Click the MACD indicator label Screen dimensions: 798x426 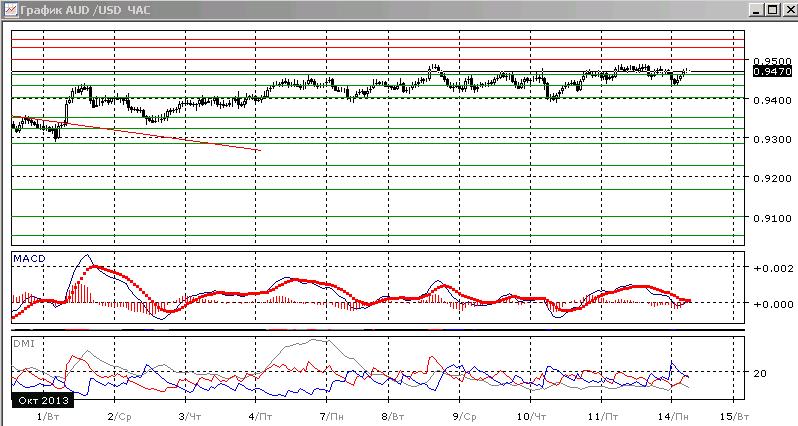pyautogui.click(x=29, y=259)
